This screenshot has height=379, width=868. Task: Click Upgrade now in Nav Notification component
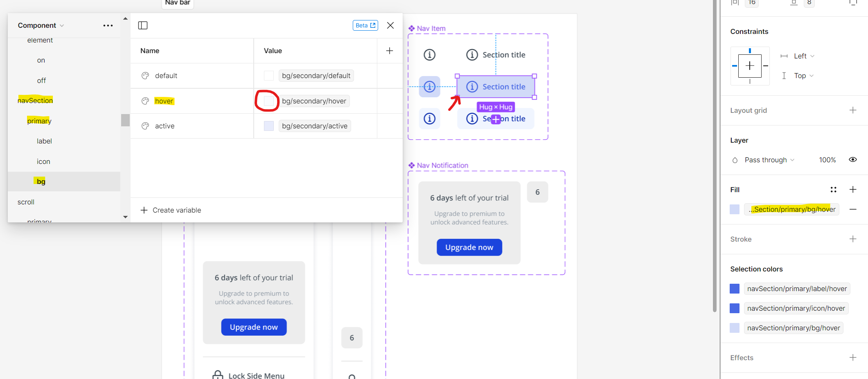(x=469, y=247)
